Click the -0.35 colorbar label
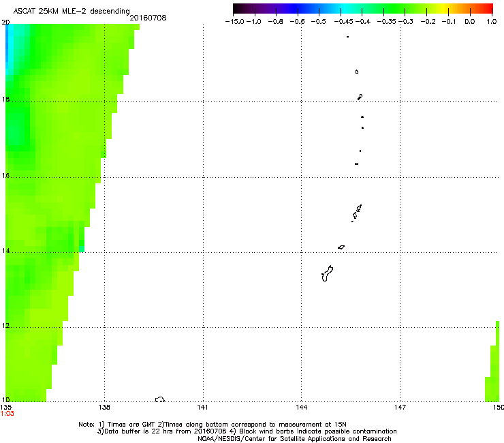The width and height of the screenshot is (504, 443). coord(387,22)
